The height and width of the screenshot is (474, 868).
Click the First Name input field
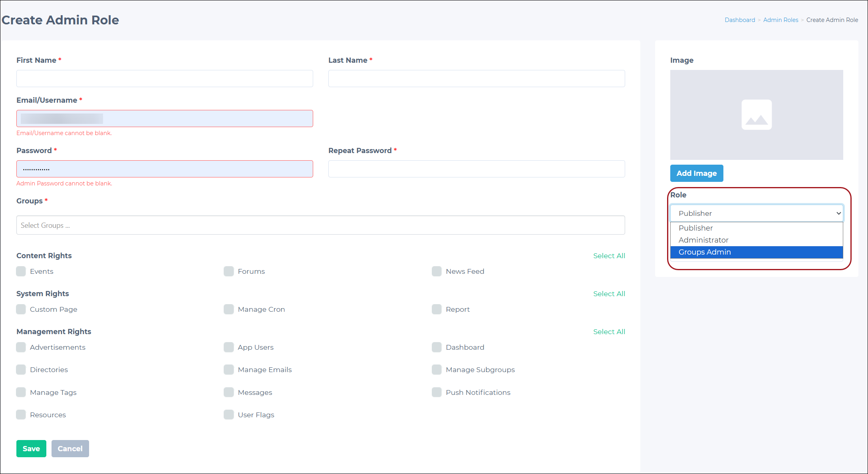coord(165,79)
